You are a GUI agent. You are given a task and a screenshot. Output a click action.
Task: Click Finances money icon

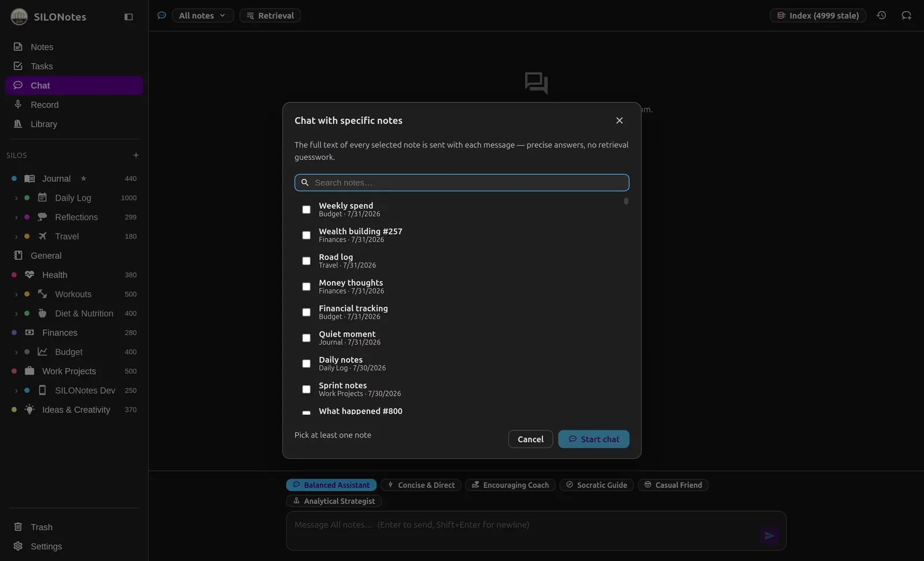pos(29,332)
